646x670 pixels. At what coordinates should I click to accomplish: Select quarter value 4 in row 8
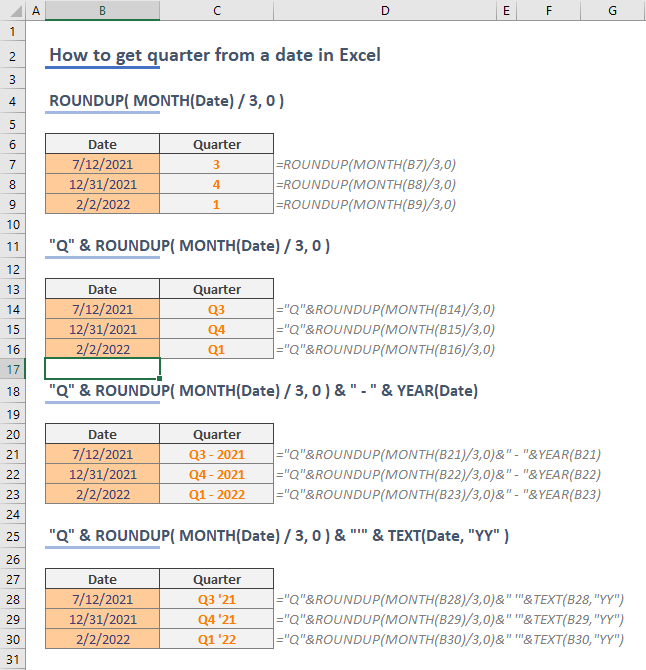click(x=217, y=184)
